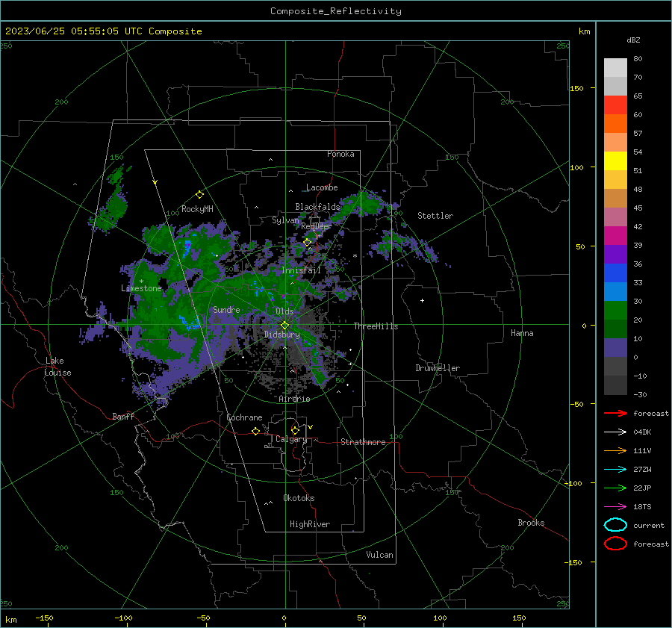672x628 pixels.
Task: Click the Composite_Reflectivity title text
Action: click(x=335, y=11)
